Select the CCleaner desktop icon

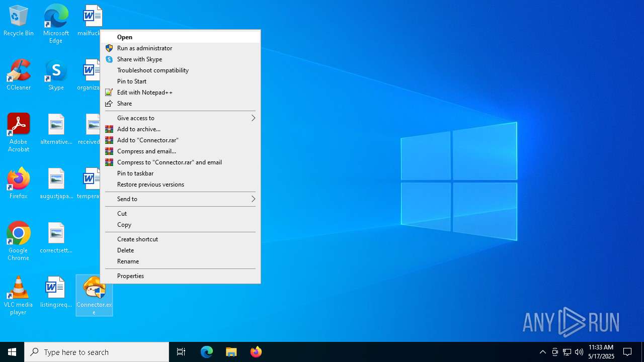click(x=19, y=75)
